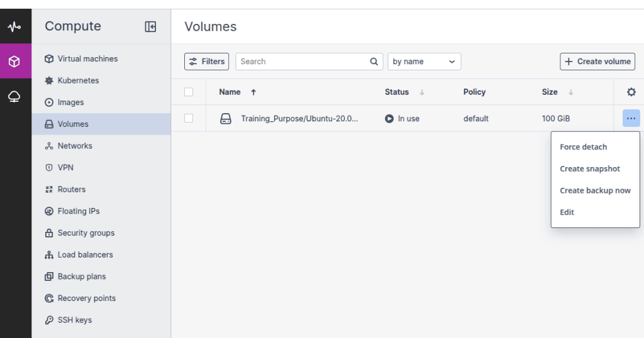Screen dimensions: 644x338
Task: Go to Virtual machines in sidebar
Action: click(87, 59)
